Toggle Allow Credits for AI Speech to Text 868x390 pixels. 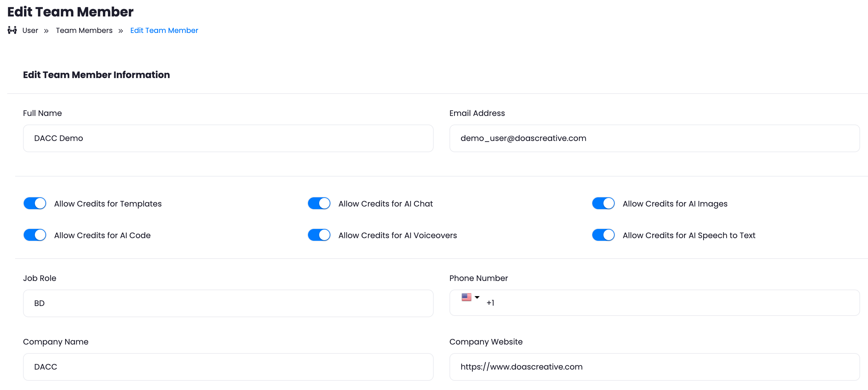[603, 235]
